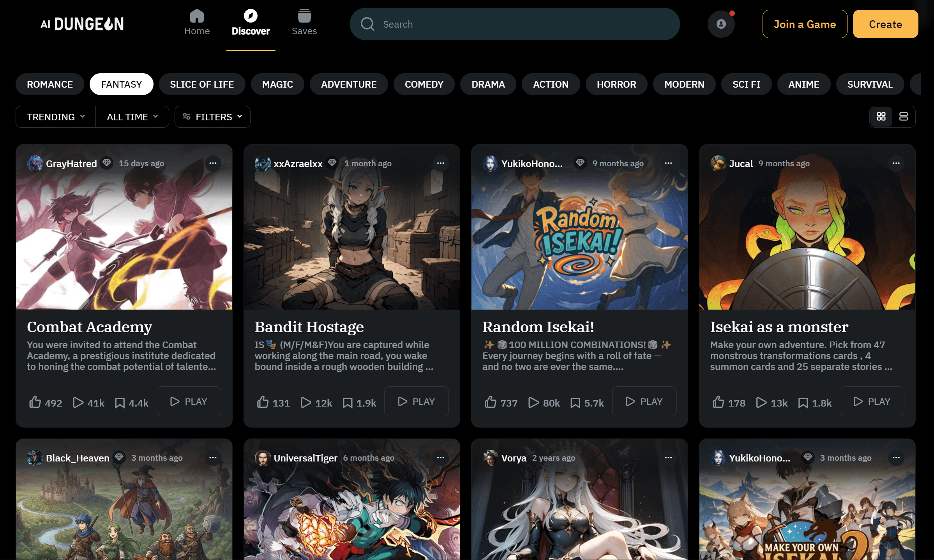Open the Combat Academy cover image
The height and width of the screenshot is (560, 934).
(124, 227)
